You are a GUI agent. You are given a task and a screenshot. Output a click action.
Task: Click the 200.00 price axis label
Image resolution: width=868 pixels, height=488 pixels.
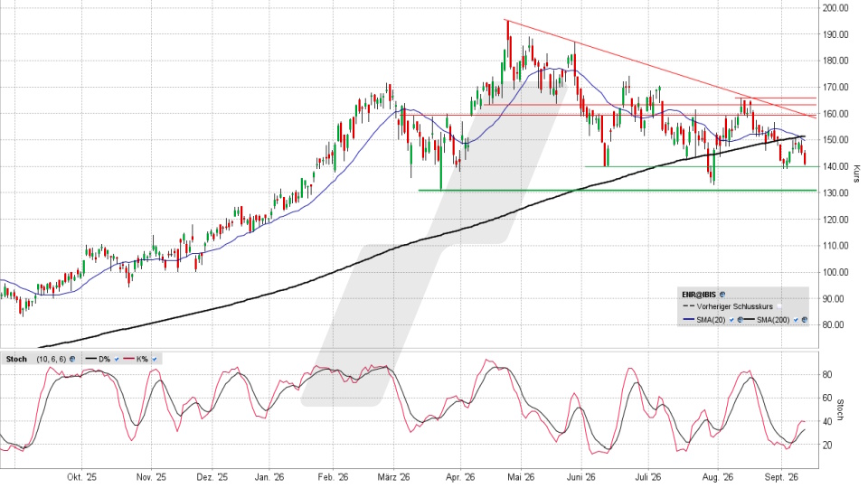835,8
